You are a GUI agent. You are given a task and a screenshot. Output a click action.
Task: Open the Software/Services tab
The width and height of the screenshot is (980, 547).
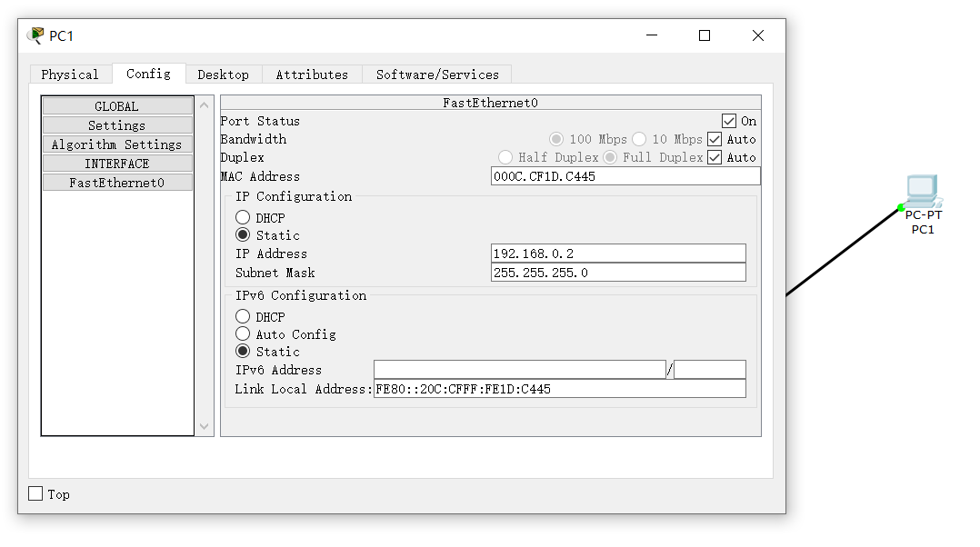click(x=437, y=75)
